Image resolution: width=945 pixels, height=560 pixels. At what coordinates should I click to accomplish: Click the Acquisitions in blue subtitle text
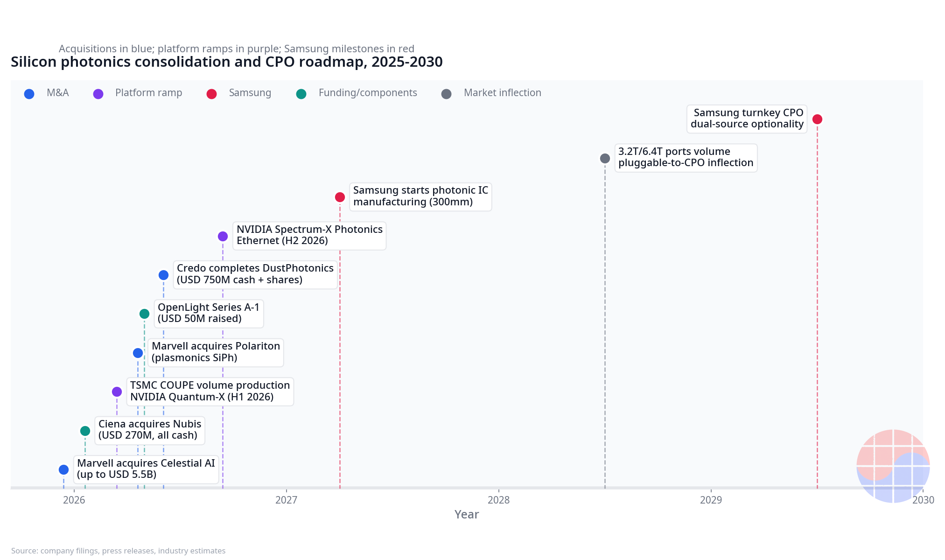(237, 49)
